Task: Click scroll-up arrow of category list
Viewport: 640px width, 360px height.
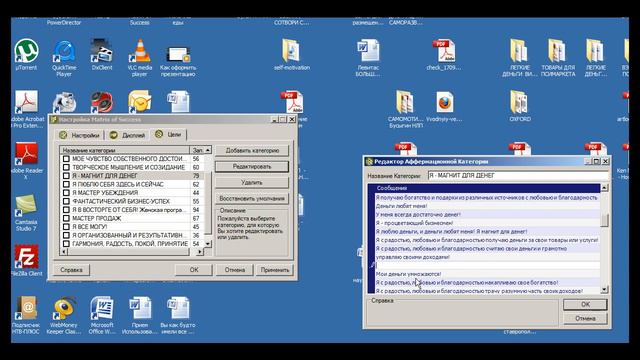Action: [208, 150]
